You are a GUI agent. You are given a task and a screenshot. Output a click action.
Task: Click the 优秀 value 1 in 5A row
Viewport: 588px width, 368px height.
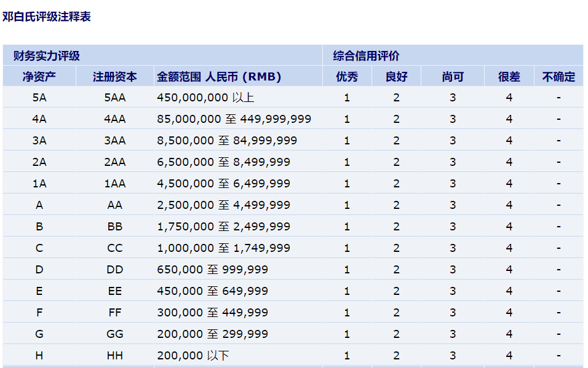[x=347, y=98]
